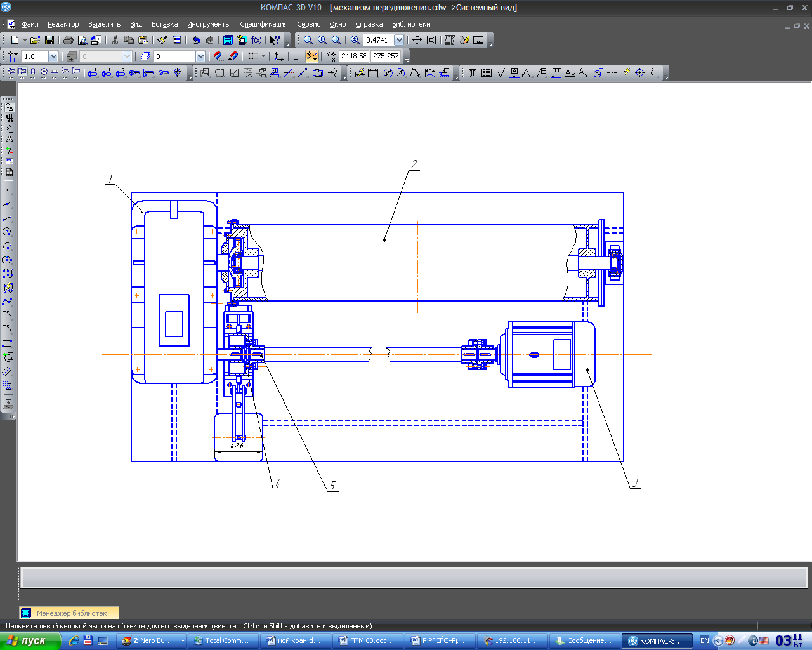Toggle orthogonal drawing mode

tap(297, 56)
